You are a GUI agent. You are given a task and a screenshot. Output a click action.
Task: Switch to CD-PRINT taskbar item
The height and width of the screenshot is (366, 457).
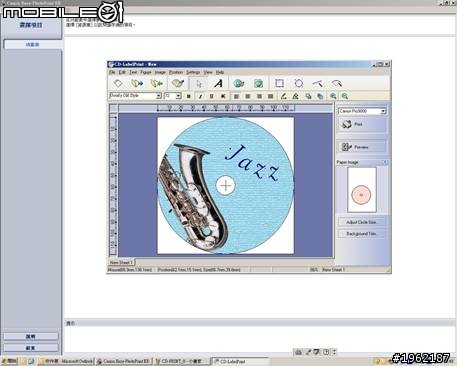[x=182, y=361]
